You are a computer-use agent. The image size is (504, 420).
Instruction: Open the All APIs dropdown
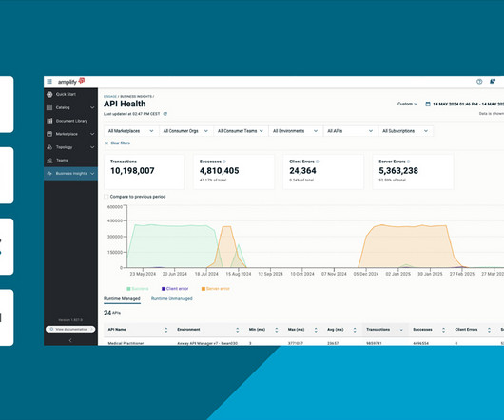(x=350, y=131)
